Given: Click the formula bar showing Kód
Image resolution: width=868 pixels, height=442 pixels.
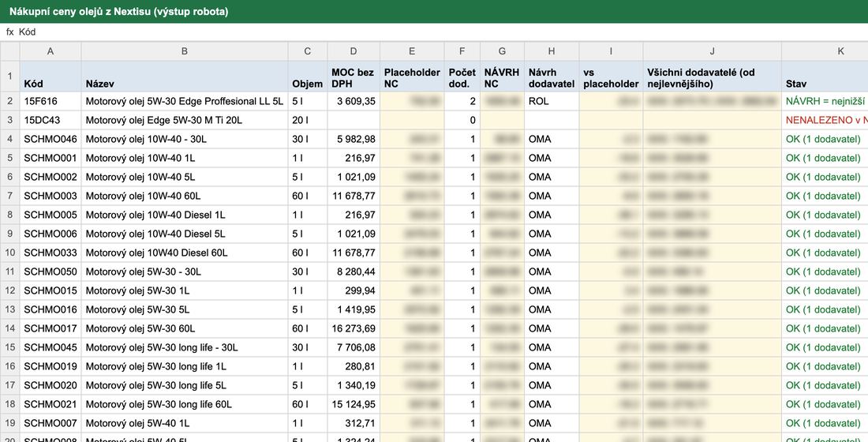Looking at the screenshot, I should tap(434, 32).
